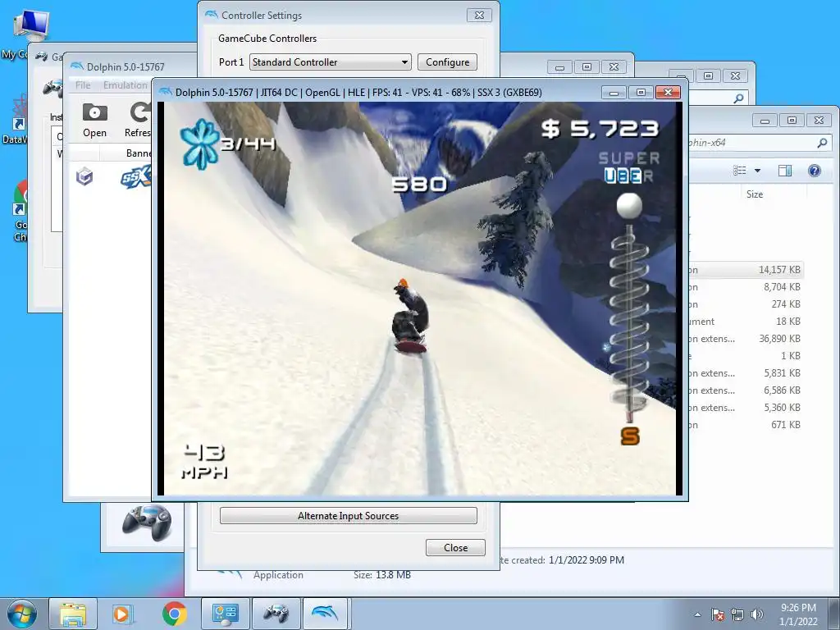
Task: Switch to Game Controllers taskbar item
Action: click(276, 614)
